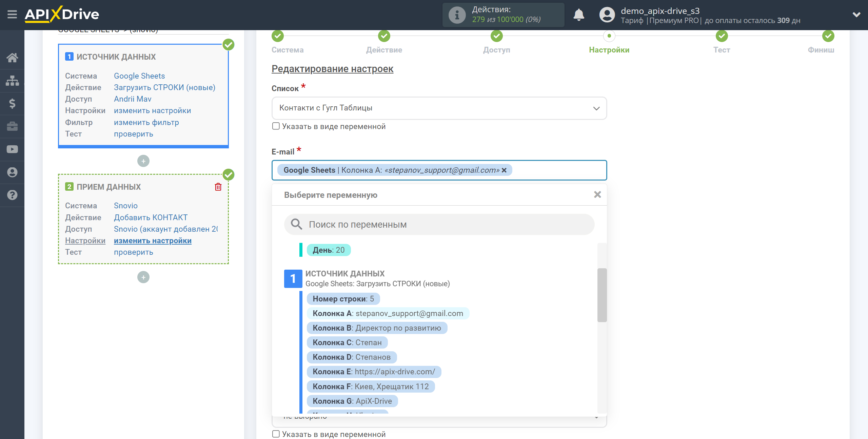This screenshot has height=439, width=868.
Task: Add a step below the receiver block
Action: [x=143, y=277]
